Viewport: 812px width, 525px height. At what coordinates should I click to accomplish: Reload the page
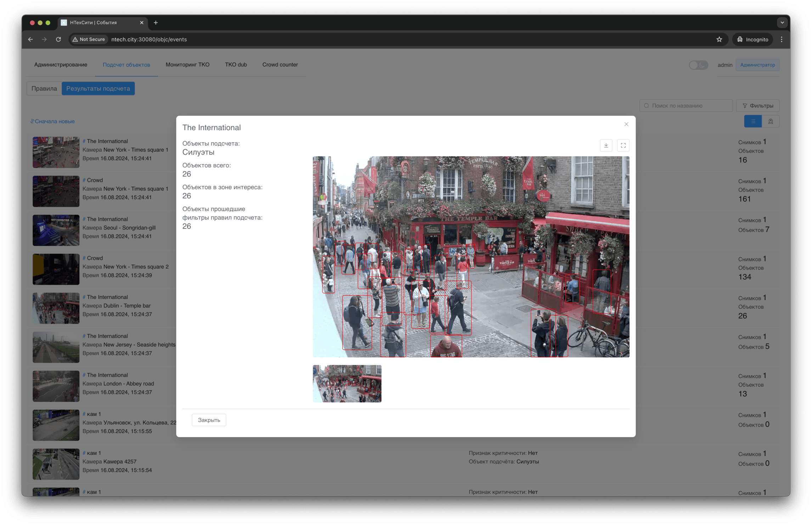click(58, 39)
